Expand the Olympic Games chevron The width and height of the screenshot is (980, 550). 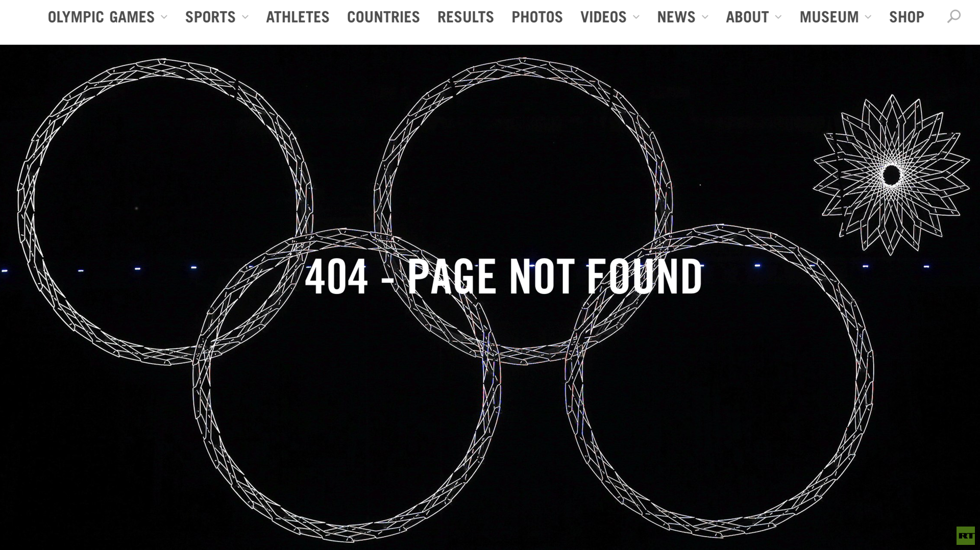coord(164,17)
